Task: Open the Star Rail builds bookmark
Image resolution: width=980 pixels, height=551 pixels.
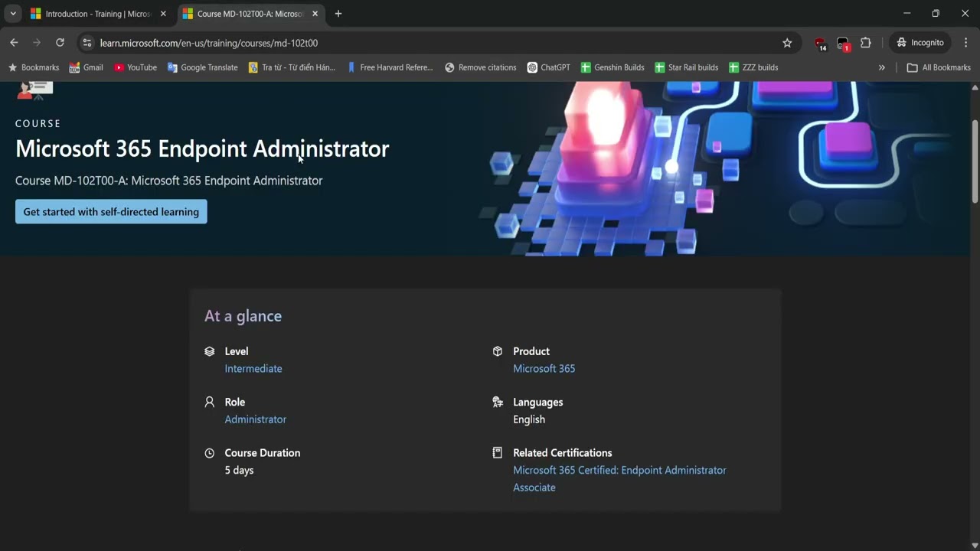Action: (x=687, y=67)
